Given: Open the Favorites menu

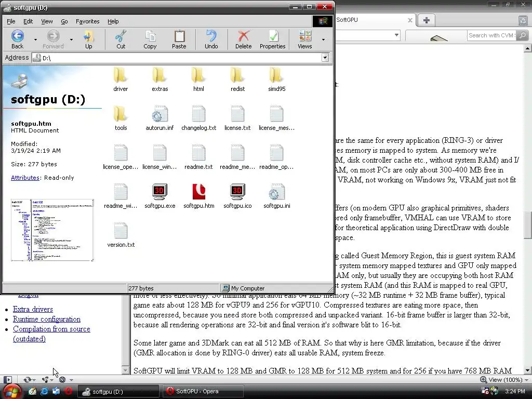Looking at the screenshot, I should 87,21.
